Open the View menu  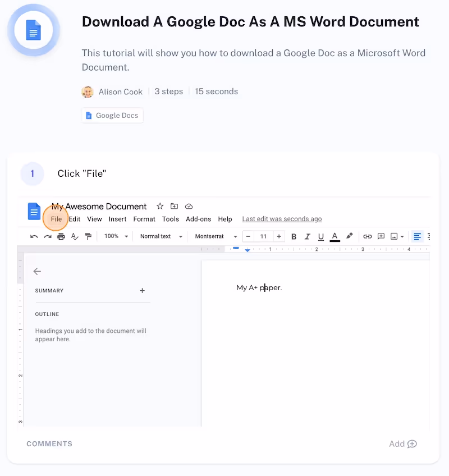pos(94,219)
